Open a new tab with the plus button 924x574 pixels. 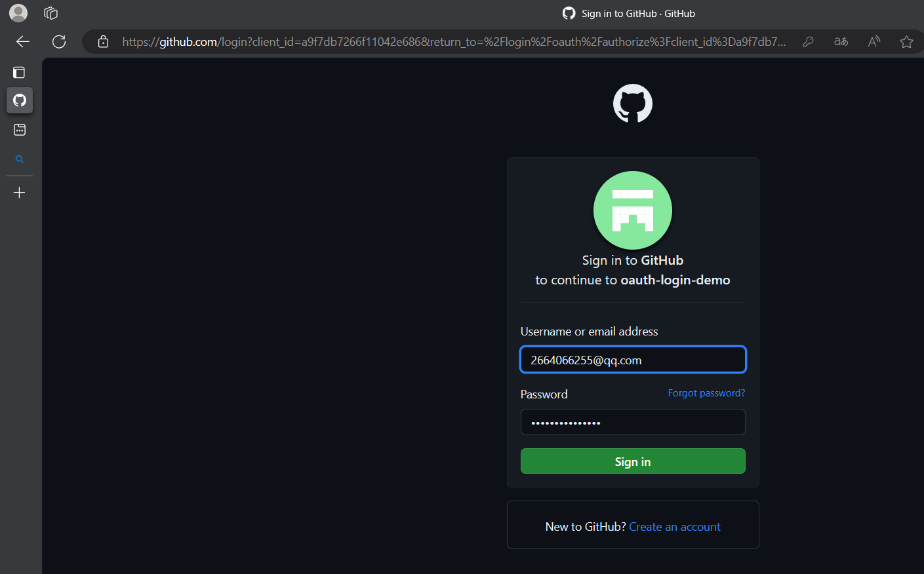(x=20, y=193)
